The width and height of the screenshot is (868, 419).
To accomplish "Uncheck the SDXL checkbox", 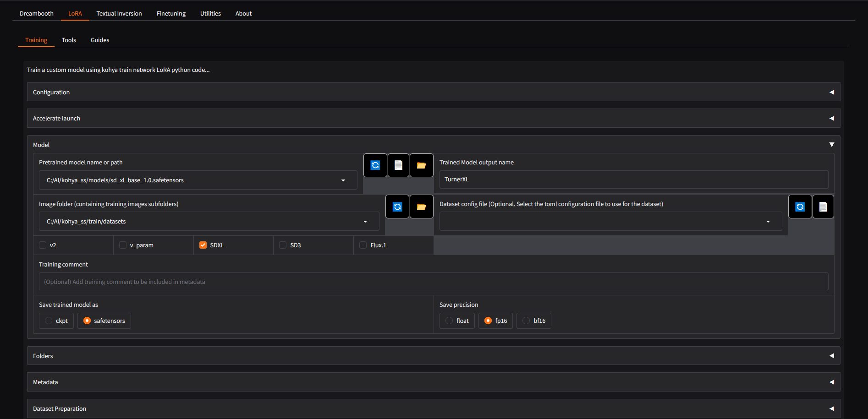I will (x=203, y=245).
